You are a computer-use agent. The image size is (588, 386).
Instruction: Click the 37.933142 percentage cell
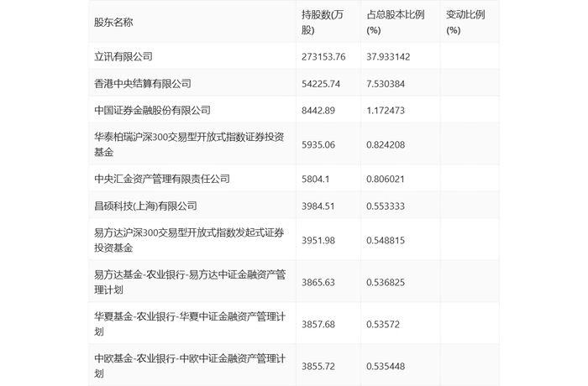point(388,56)
